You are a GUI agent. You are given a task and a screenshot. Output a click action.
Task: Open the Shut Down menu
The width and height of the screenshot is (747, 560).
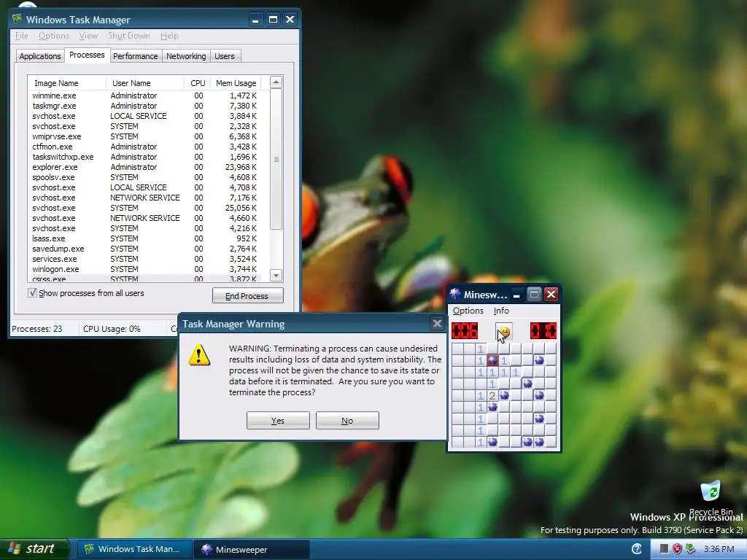[128, 36]
